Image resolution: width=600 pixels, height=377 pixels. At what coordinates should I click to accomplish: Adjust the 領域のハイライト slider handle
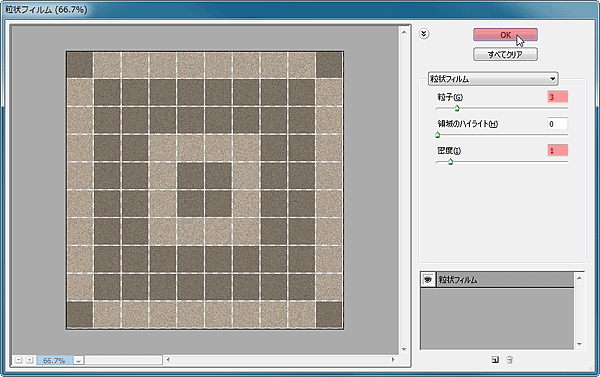pos(437,135)
